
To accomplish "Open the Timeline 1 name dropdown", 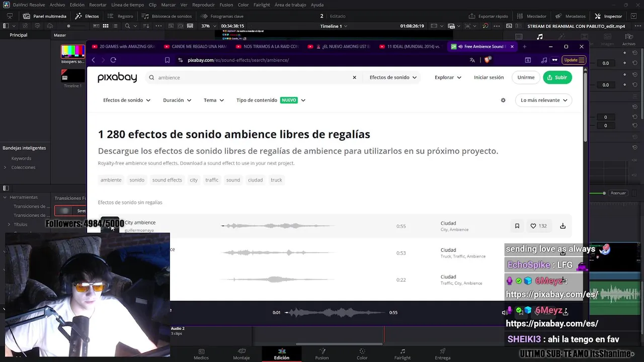I will click(x=334, y=26).
